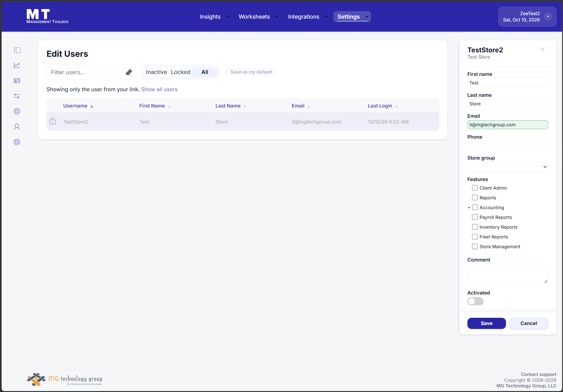Open the sidebar panel layout icon
This screenshot has height=392, width=563.
tap(17, 50)
